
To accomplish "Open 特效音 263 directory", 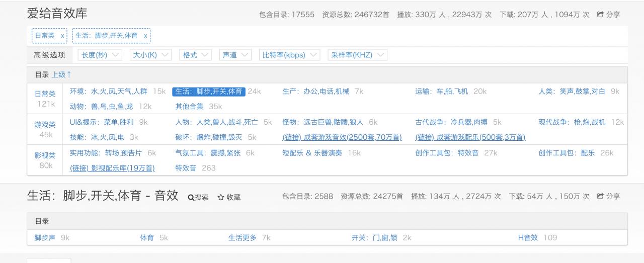I will pyautogui.click(x=187, y=168).
